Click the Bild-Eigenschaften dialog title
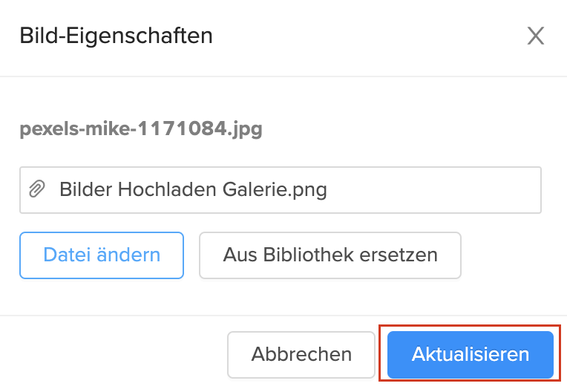567x392 pixels. pyautogui.click(x=116, y=36)
